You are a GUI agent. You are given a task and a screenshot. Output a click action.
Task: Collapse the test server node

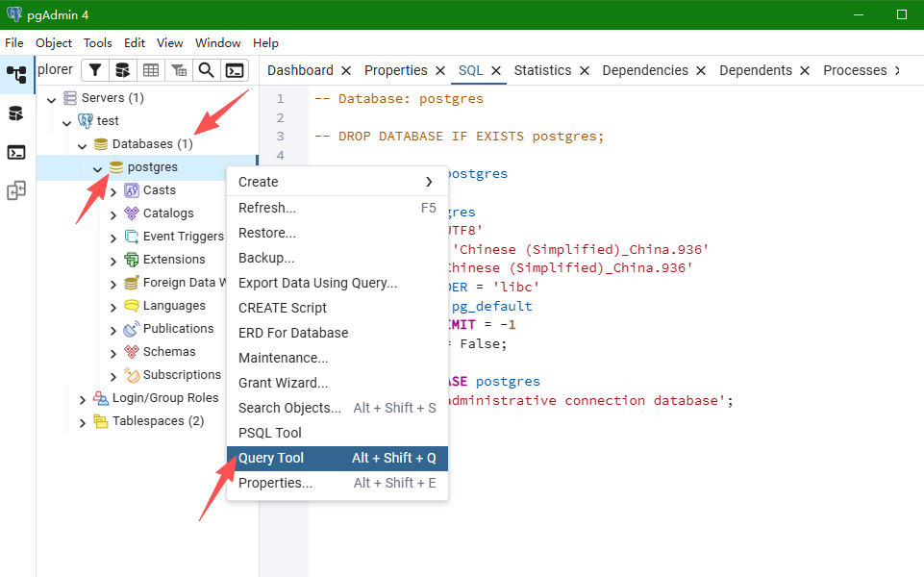(67, 122)
